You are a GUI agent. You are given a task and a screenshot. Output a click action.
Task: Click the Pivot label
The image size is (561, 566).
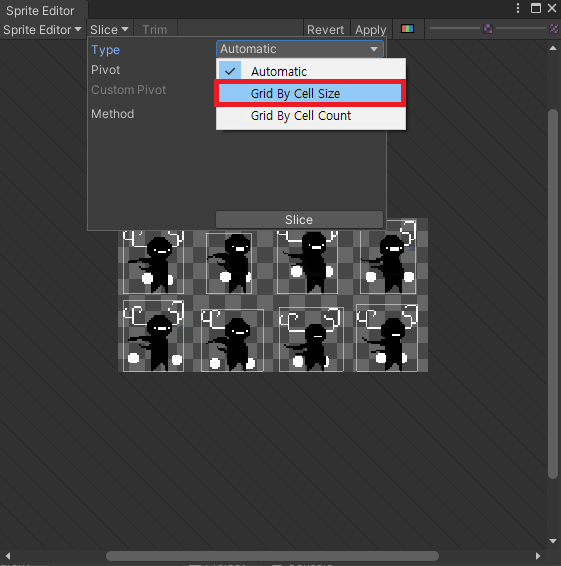click(x=105, y=70)
